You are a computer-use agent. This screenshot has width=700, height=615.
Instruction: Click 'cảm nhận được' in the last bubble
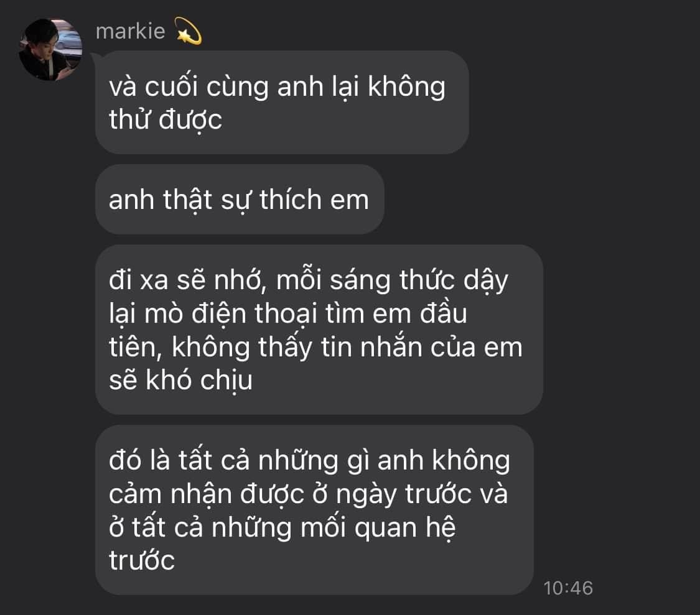[207, 494]
